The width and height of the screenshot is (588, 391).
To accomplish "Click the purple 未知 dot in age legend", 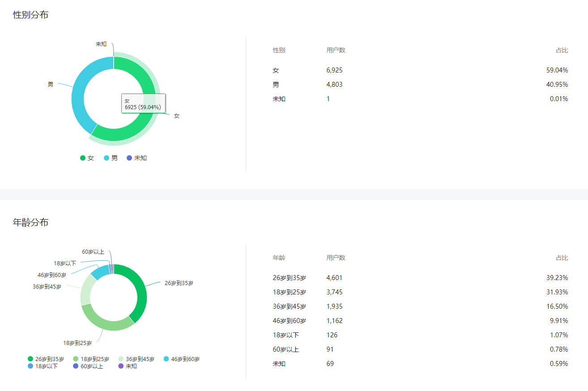I will pyautogui.click(x=121, y=366).
